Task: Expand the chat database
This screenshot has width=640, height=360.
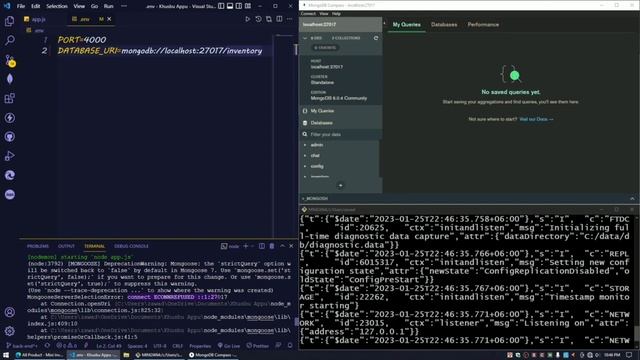Action: 305,156
